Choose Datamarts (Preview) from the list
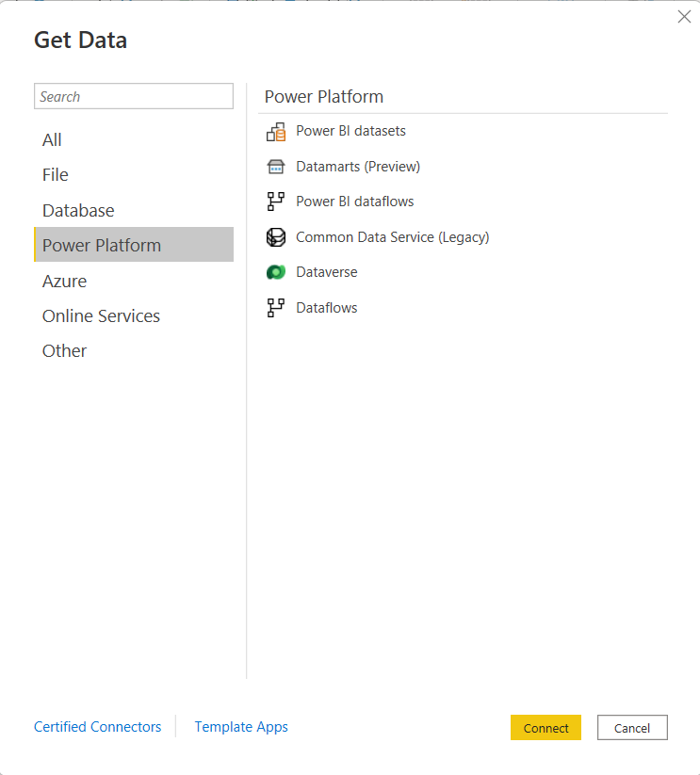 tap(358, 167)
